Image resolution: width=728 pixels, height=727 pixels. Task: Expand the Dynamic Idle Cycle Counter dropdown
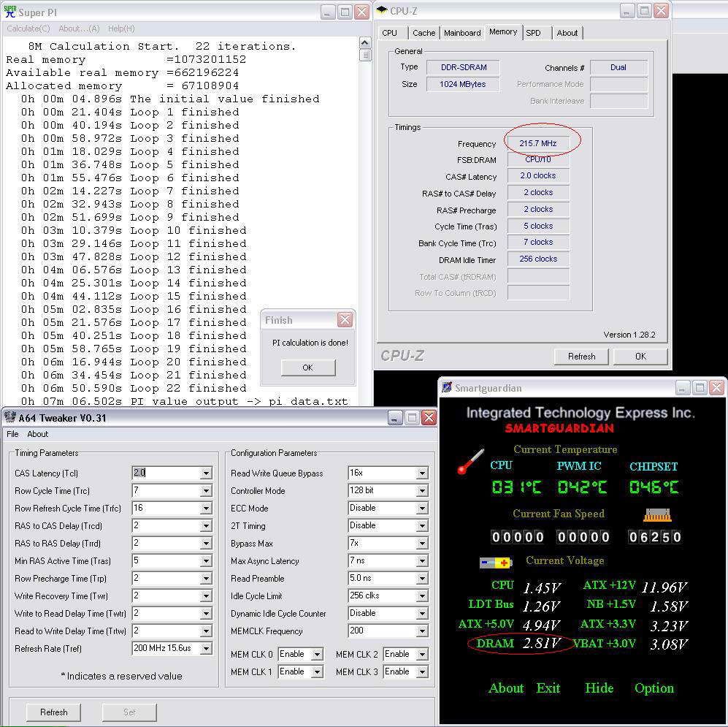click(422, 613)
